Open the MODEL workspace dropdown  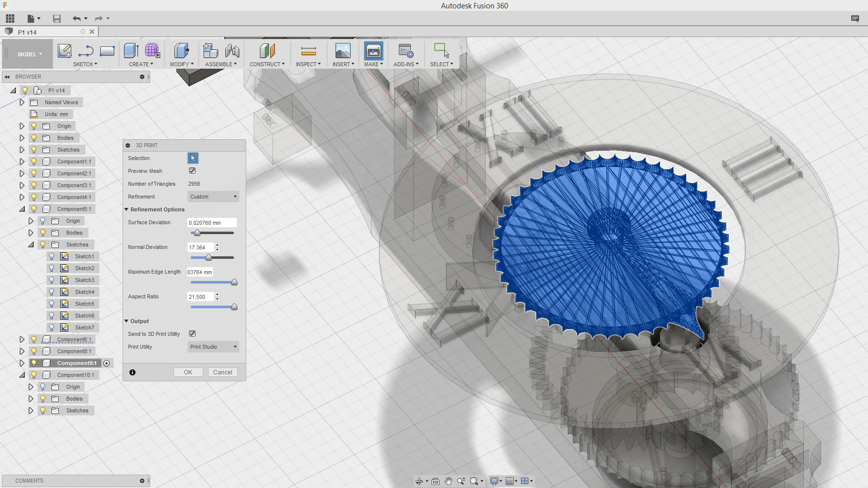(30, 54)
